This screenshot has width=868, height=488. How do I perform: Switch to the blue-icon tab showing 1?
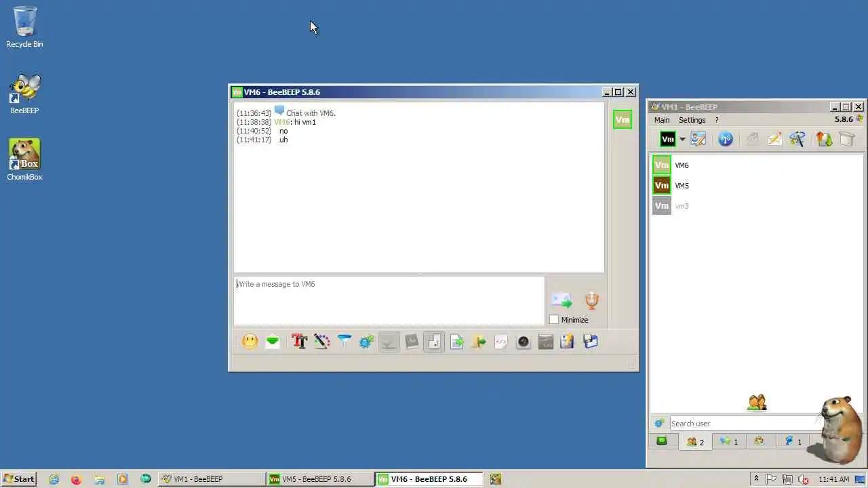point(793,442)
